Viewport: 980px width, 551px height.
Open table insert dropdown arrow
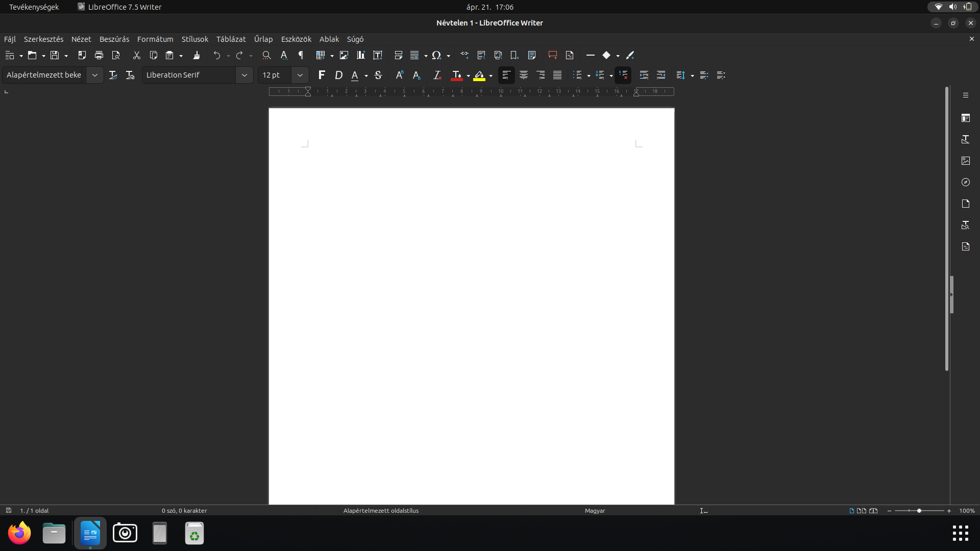[332, 56]
